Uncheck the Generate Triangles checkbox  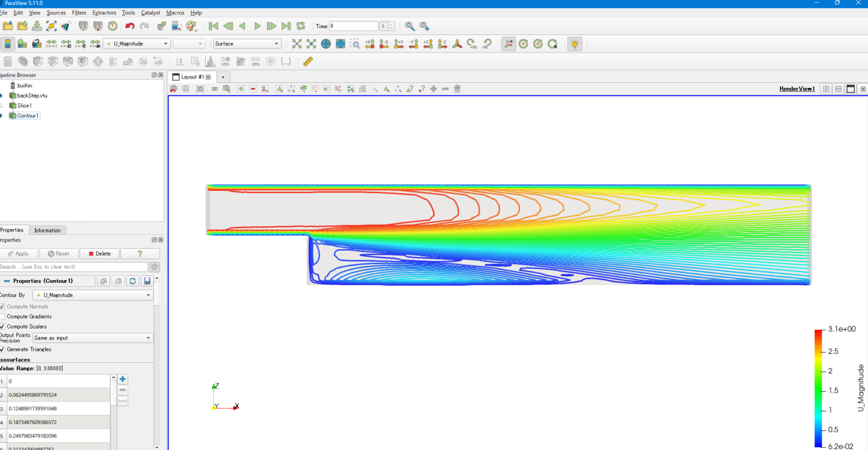pos(3,349)
